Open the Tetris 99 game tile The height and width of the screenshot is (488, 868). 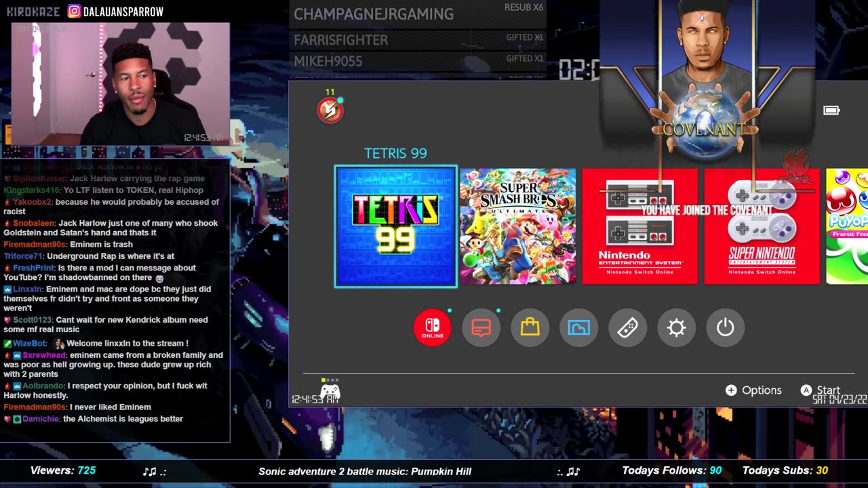(x=395, y=226)
